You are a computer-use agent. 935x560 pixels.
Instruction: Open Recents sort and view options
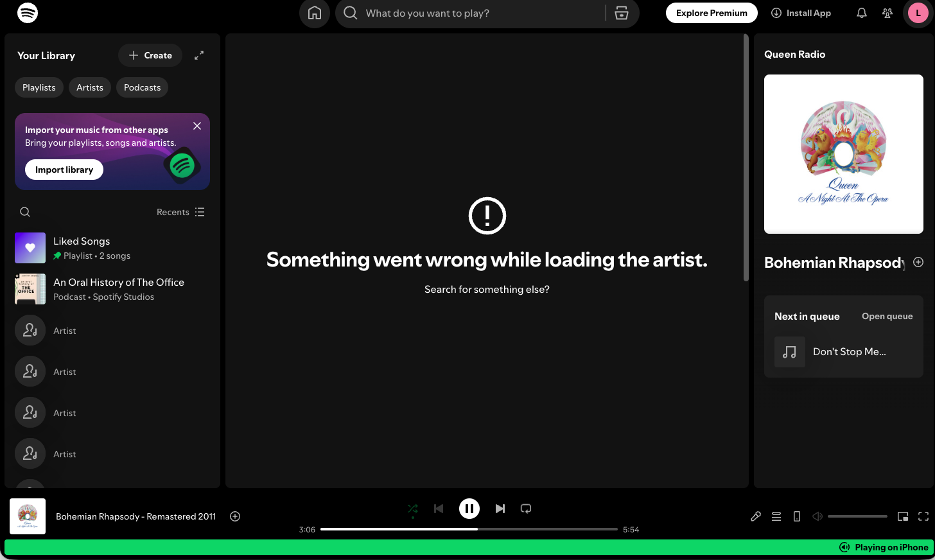coord(180,212)
